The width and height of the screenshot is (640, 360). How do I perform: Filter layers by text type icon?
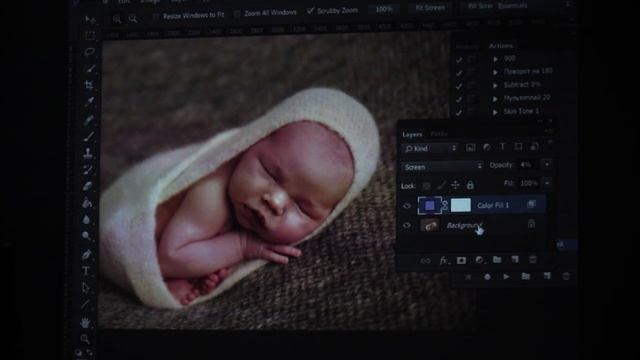coord(502,147)
